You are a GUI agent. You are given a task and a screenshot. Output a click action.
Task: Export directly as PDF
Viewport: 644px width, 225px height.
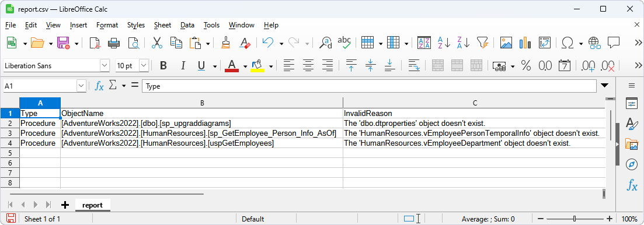coord(95,43)
